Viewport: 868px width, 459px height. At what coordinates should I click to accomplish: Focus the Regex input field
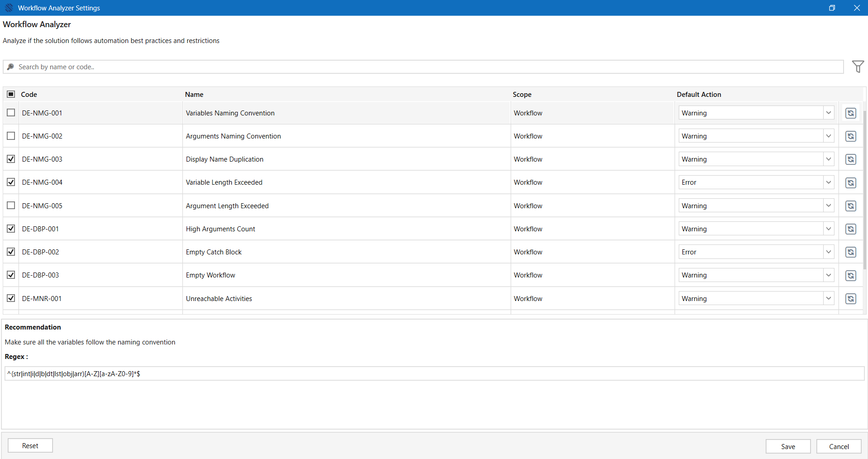pyautogui.click(x=434, y=373)
